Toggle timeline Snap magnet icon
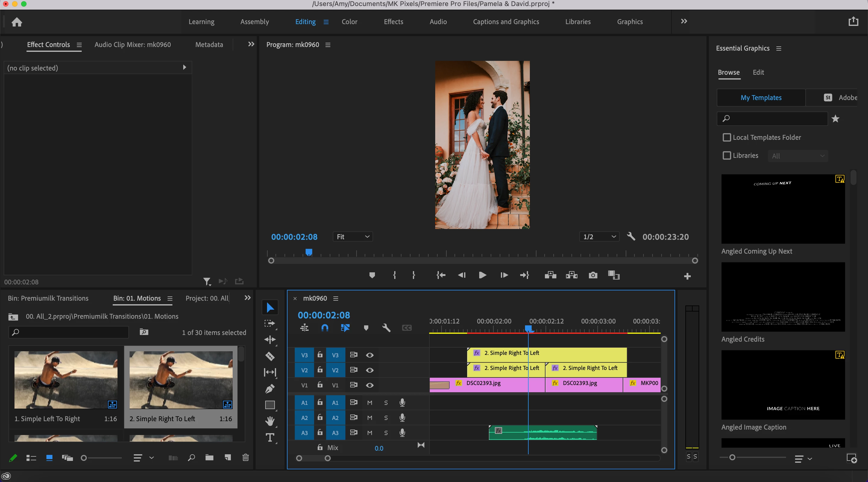868x482 pixels. point(325,328)
